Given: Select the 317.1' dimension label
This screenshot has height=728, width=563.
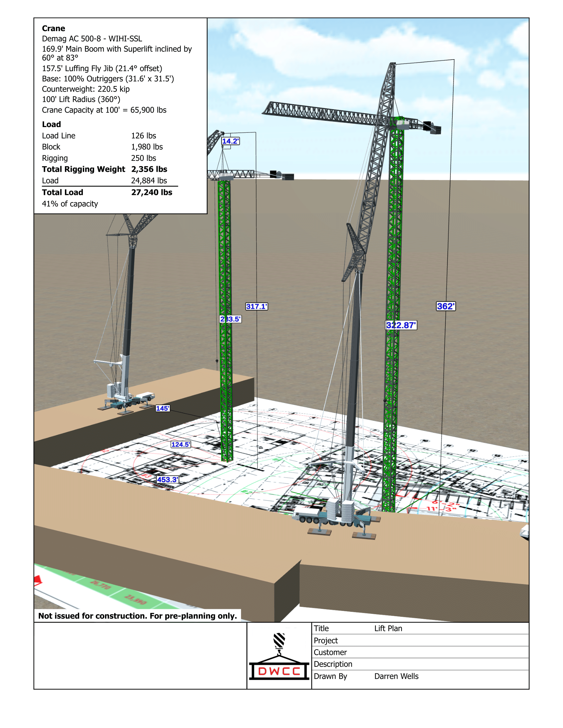Looking at the screenshot, I should (256, 306).
